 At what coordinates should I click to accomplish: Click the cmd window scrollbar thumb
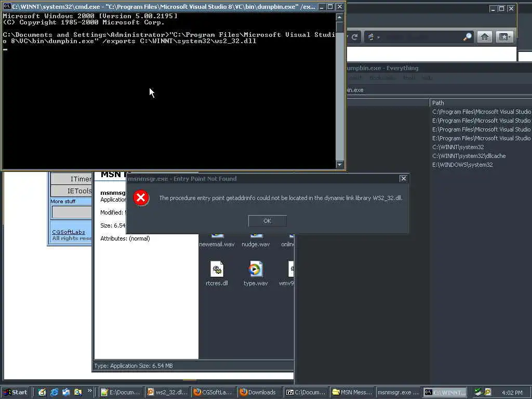[x=339, y=26]
